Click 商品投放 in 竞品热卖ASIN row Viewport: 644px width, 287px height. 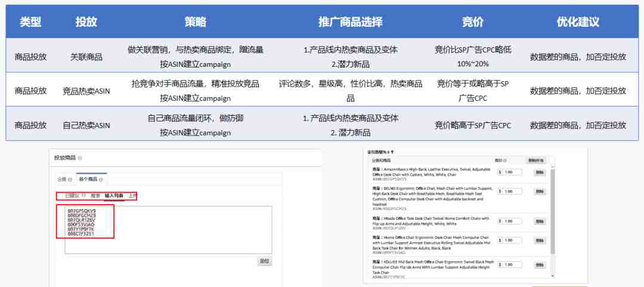click(x=30, y=91)
